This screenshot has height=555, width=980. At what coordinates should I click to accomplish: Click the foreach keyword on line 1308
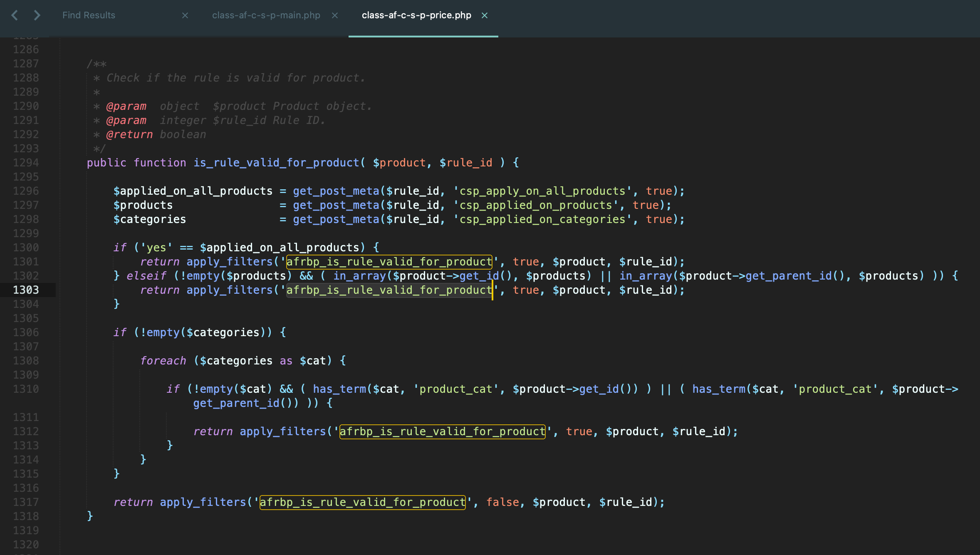[x=163, y=361]
